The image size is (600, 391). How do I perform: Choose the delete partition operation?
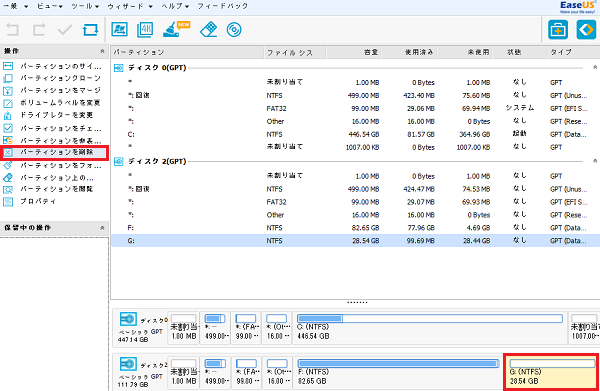[54, 152]
